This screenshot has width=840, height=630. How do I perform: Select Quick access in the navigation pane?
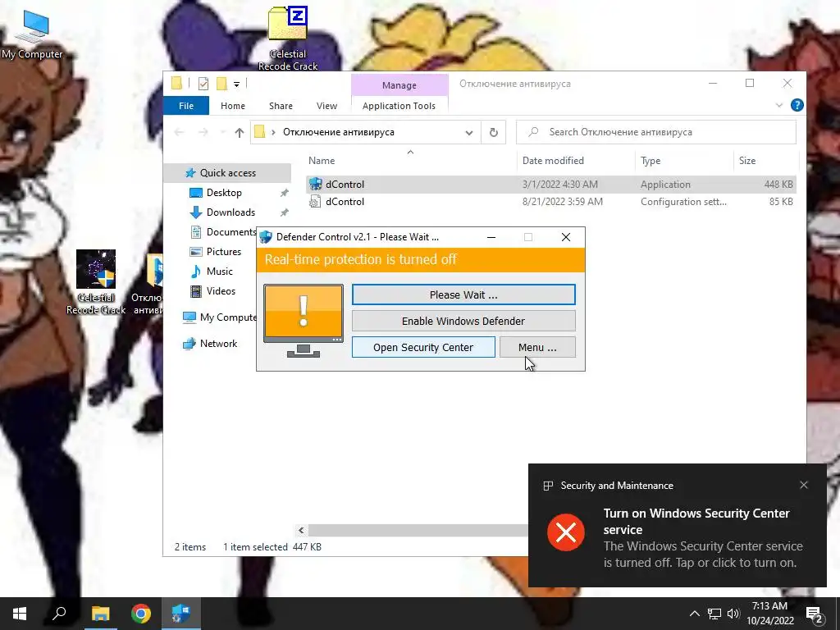click(x=228, y=172)
